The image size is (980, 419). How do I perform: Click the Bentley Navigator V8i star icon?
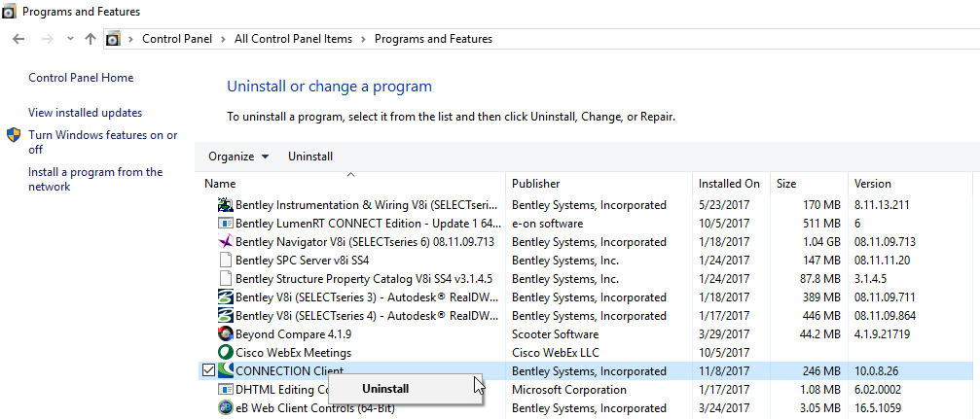tap(225, 242)
